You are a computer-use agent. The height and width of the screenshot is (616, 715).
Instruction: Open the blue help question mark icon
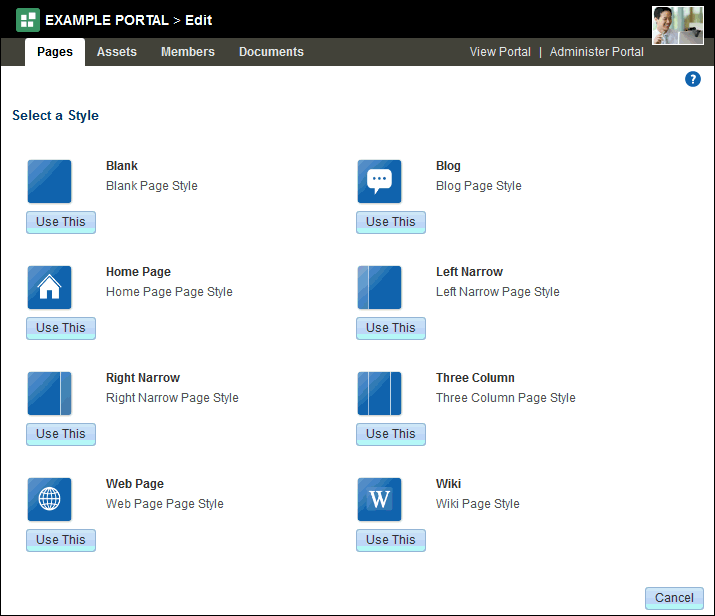pyautogui.click(x=693, y=79)
